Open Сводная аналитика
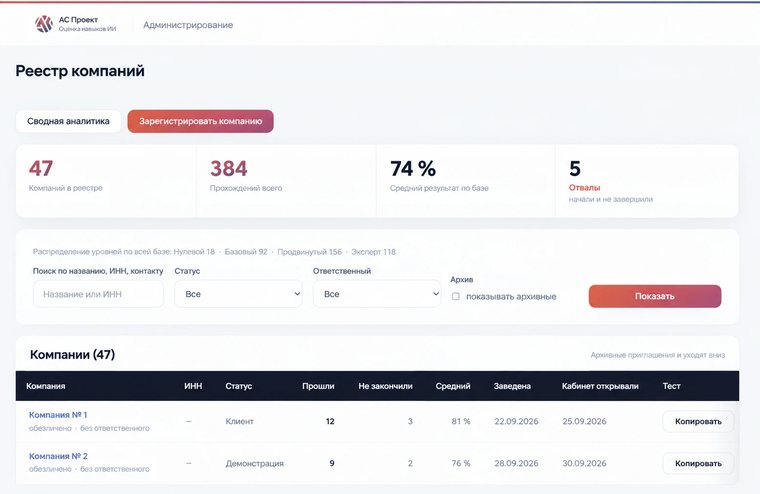 point(68,121)
